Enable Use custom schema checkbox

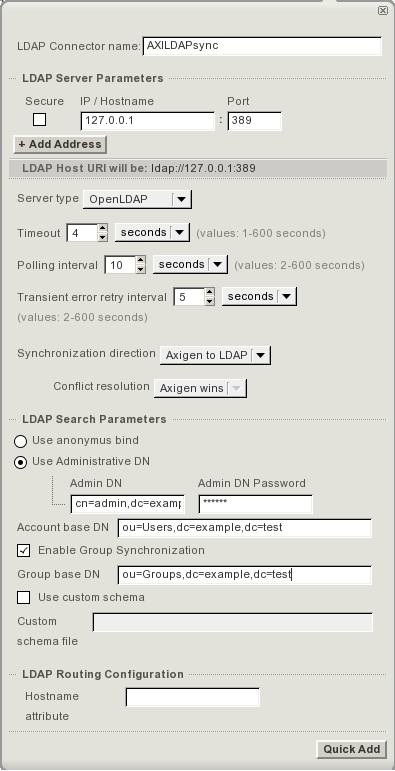(x=23, y=597)
